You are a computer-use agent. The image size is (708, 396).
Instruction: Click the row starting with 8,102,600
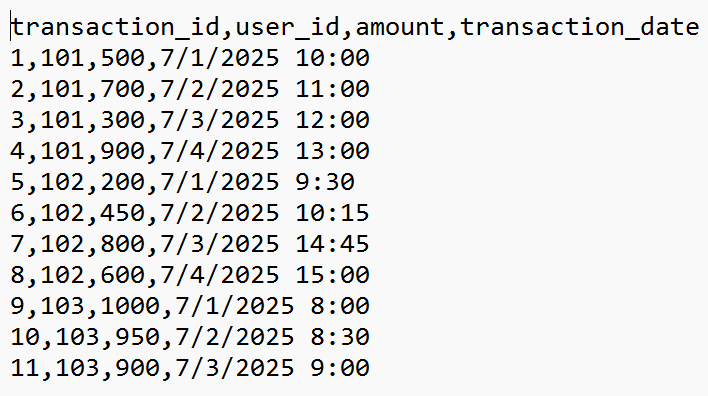point(190,275)
